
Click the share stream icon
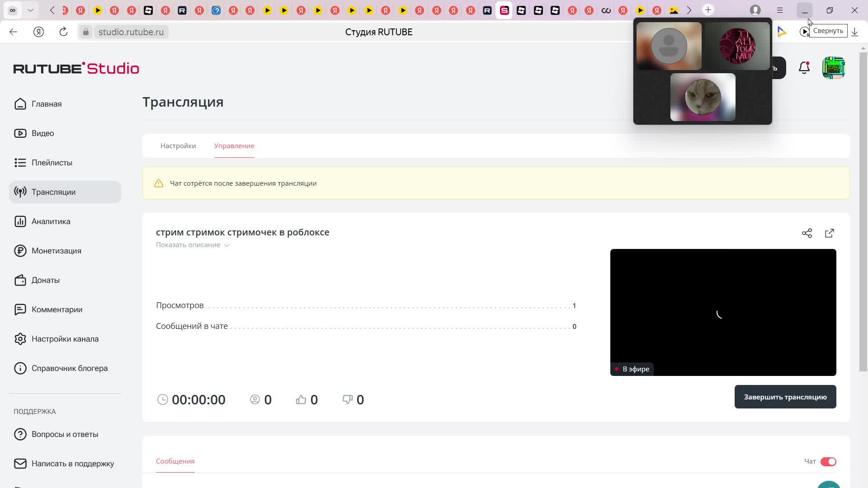coord(807,233)
